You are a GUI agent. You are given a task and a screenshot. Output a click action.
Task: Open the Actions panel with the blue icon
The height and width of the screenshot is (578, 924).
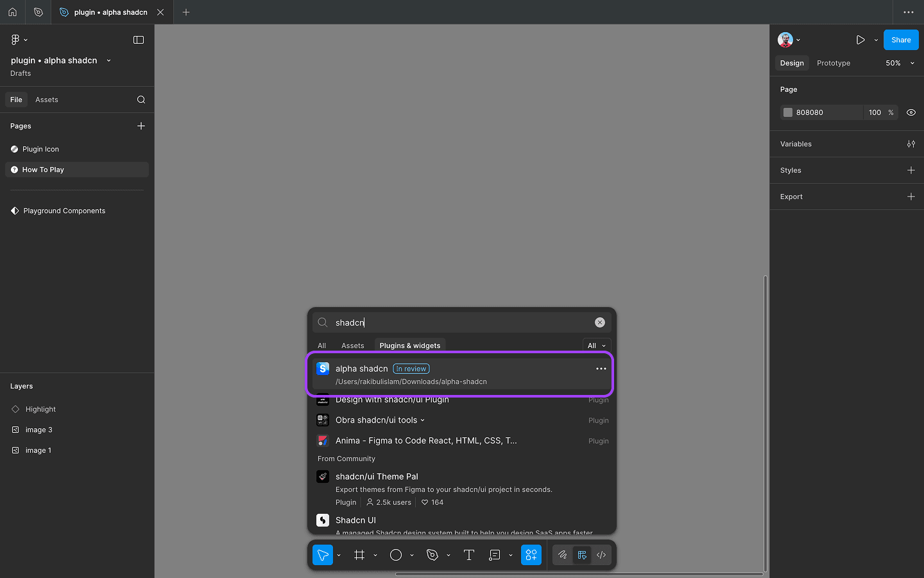pos(531,555)
